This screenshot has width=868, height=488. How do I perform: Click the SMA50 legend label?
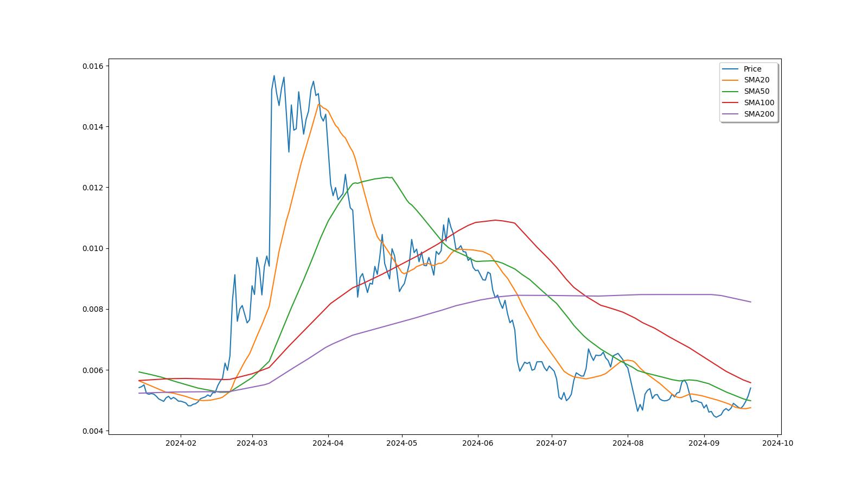(756, 91)
